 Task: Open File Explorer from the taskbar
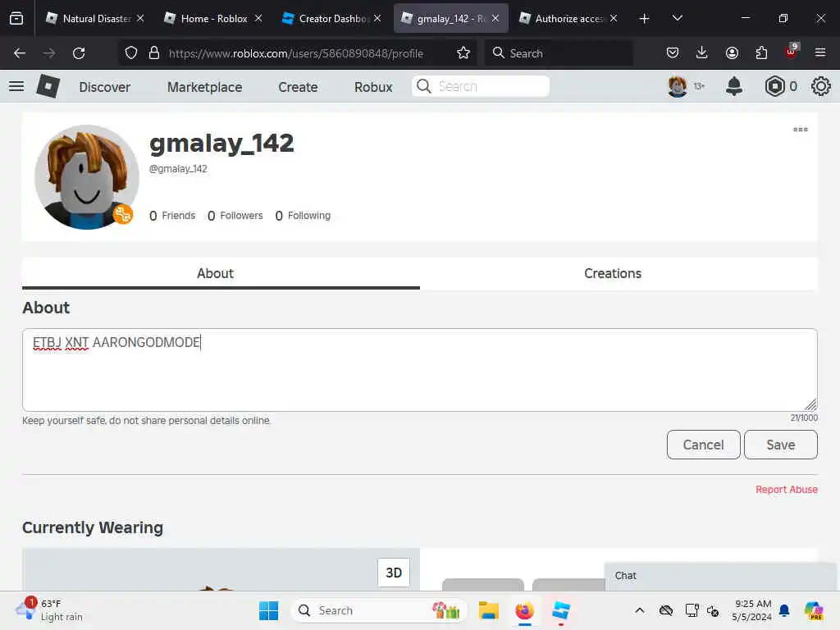489,610
